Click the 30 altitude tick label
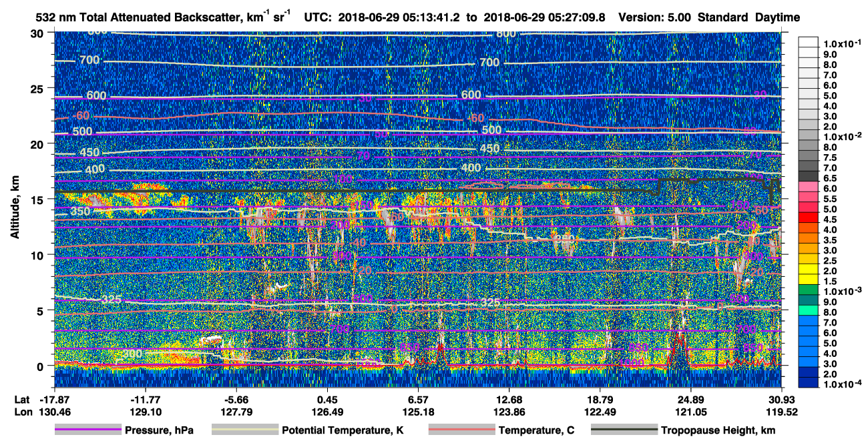The height and width of the screenshot is (445, 868). pyautogui.click(x=39, y=33)
